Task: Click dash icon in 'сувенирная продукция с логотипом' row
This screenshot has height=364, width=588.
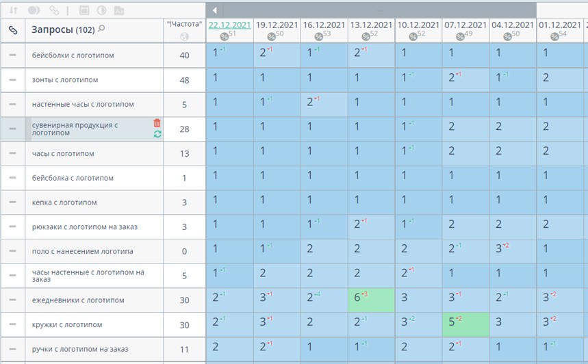Action: (12, 129)
